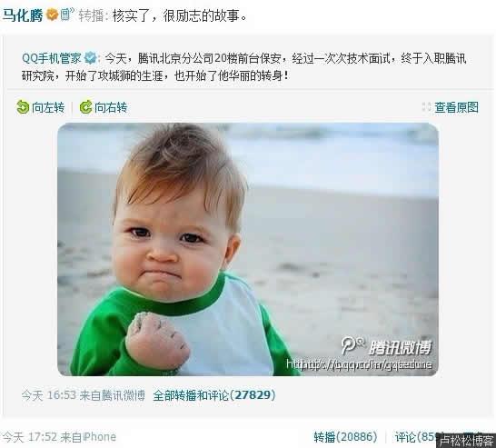Click the 来自腾讯微博 source link
The width and height of the screenshot is (496, 448).
coord(113,395)
